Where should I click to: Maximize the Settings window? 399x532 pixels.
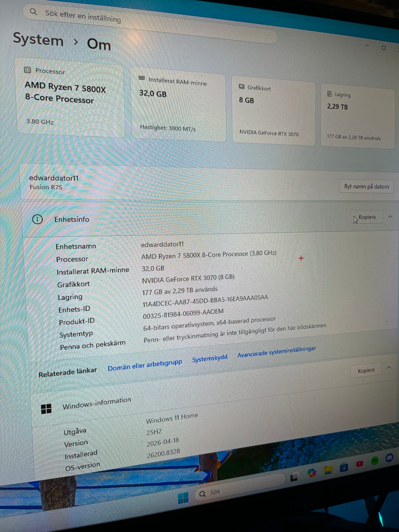pyautogui.click(x=384, y=48)
